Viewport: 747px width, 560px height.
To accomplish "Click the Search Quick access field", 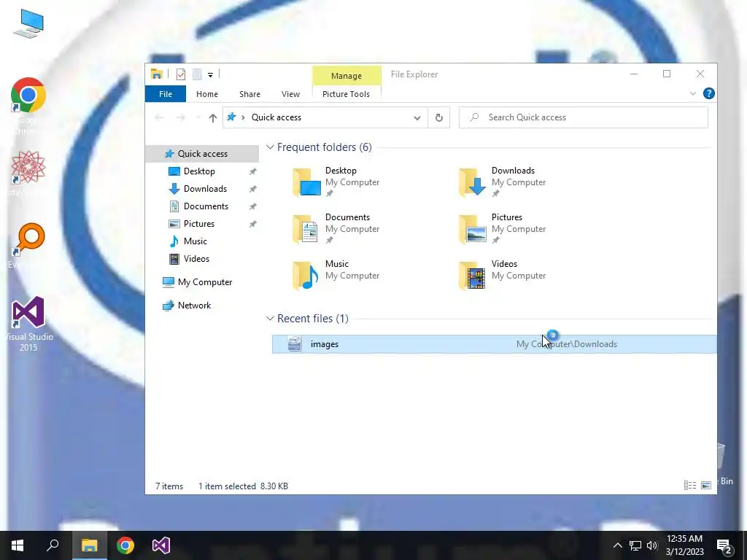I will click(583, 117).
